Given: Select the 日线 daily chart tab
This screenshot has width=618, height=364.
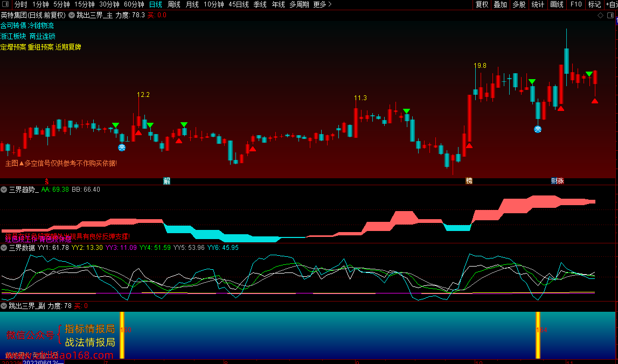Looking at the screenshot, I should pos(156,4).
